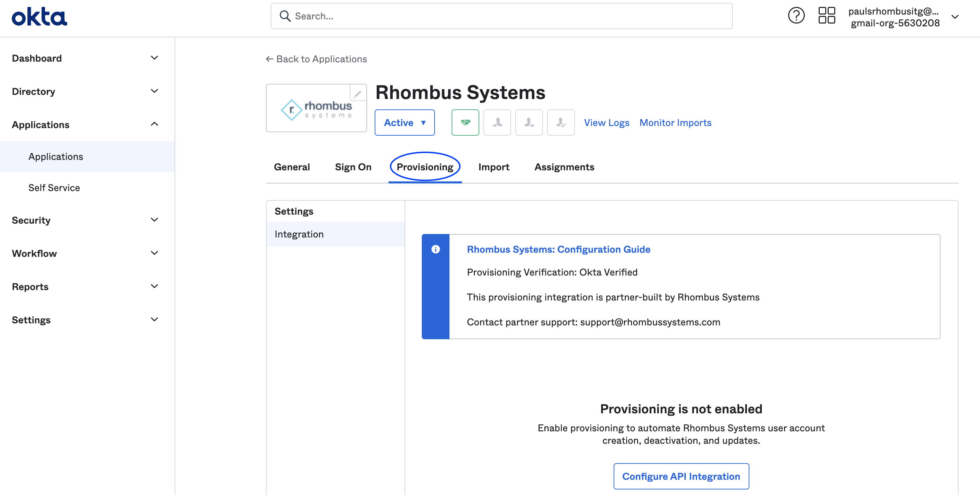Select the Provisioning tab

click(425, 167)
